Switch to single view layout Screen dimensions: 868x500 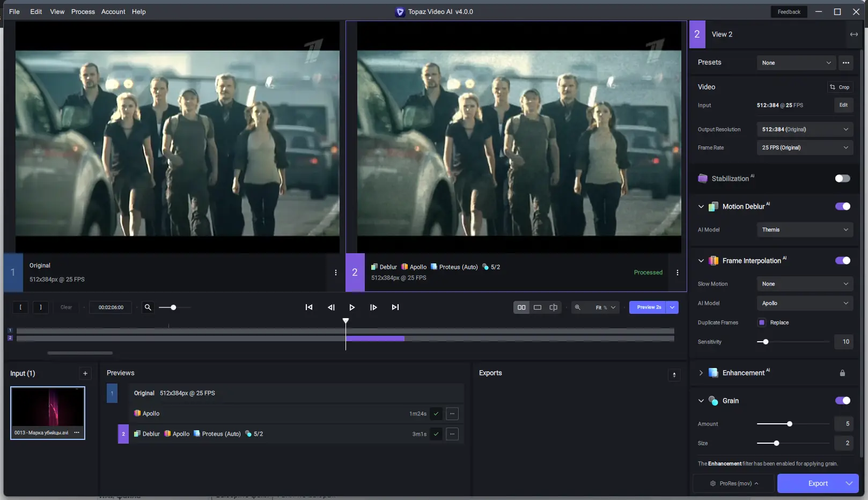538,307
